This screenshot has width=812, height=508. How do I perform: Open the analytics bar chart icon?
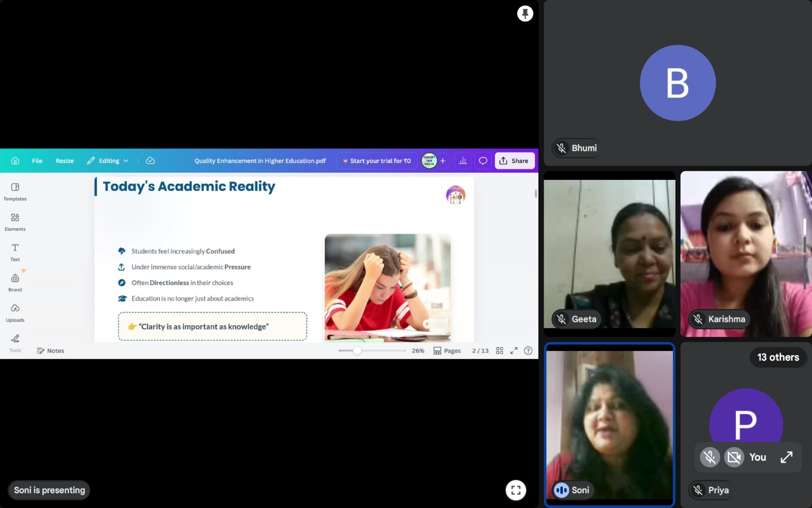pyautogui.click(x=463, y=161)
